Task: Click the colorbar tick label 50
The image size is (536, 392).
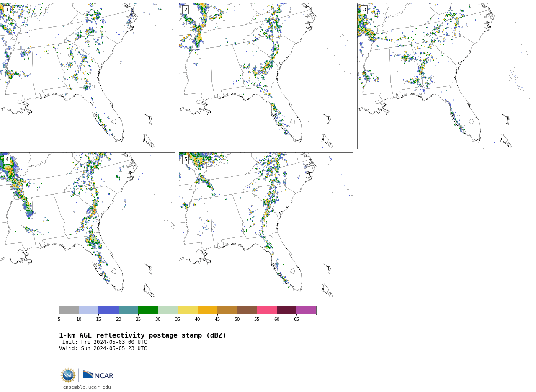Action: click(x=237, y=320)
